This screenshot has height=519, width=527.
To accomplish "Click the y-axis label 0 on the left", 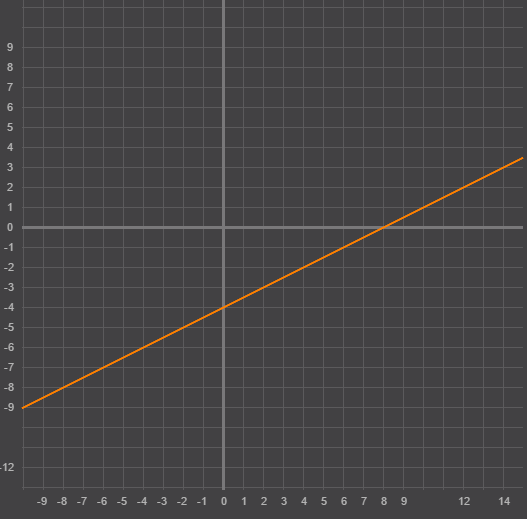I will (x=10, y=228).
